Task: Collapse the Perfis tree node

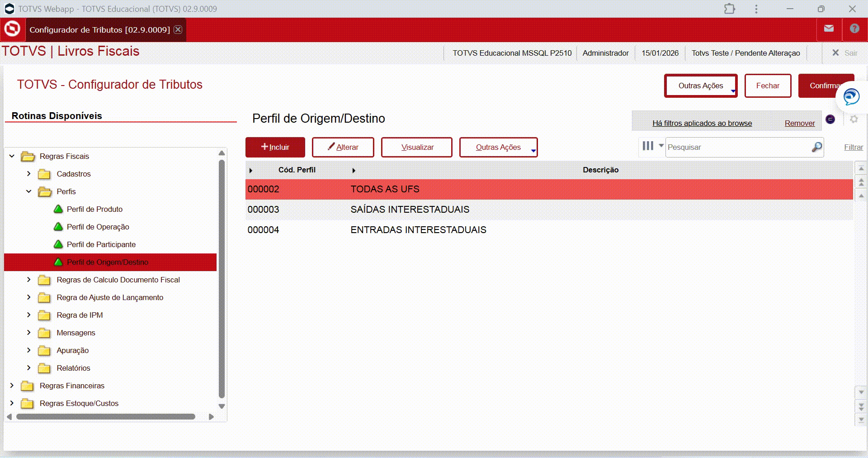Action: click(x=28, y=191)
